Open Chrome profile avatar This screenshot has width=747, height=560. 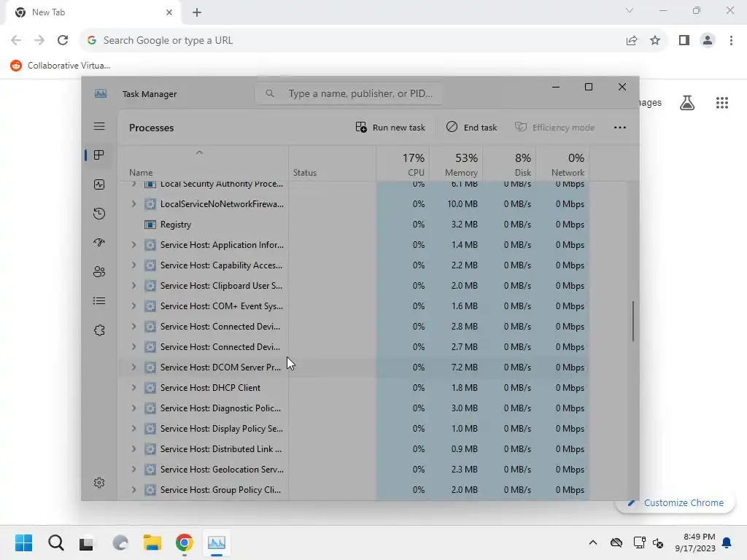(708, 41)
